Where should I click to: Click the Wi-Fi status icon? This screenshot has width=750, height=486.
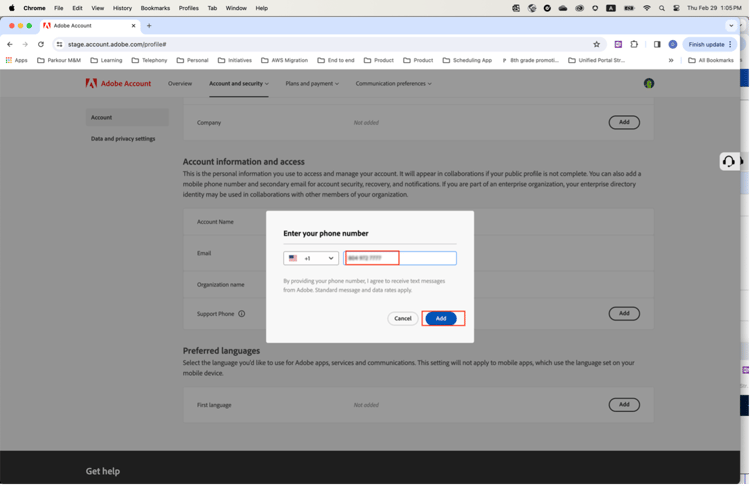point(647,8)
